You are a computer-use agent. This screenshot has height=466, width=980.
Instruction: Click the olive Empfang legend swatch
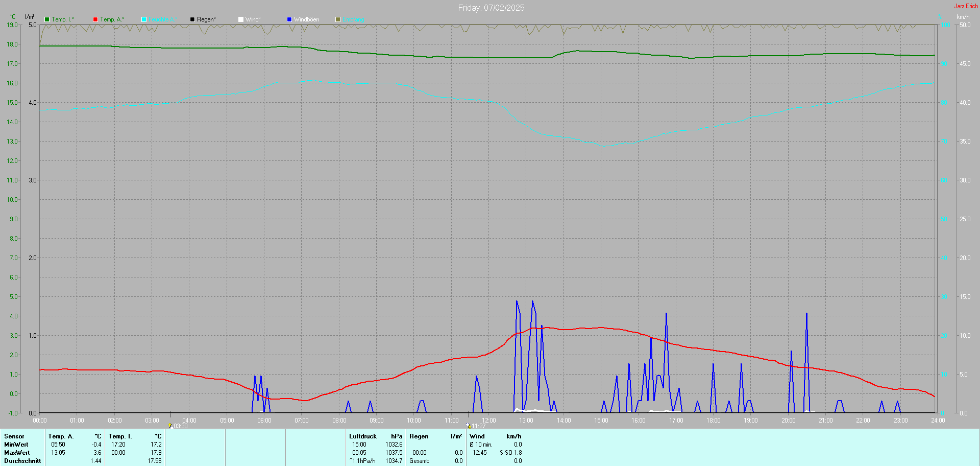click(338, 19)
